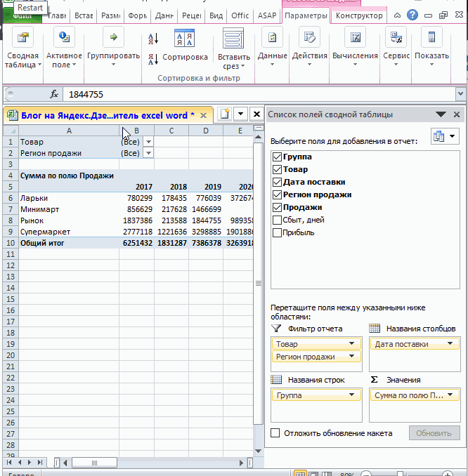468x476 pixels.
Task: Open the Дата поставки field dropdown in columns
Action: [450, 343]
